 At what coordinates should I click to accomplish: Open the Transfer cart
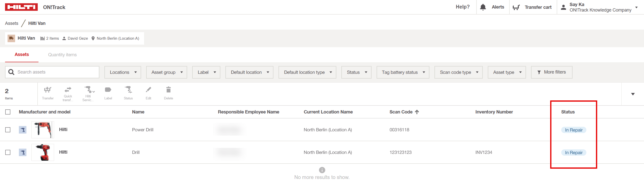pos(532,7)
